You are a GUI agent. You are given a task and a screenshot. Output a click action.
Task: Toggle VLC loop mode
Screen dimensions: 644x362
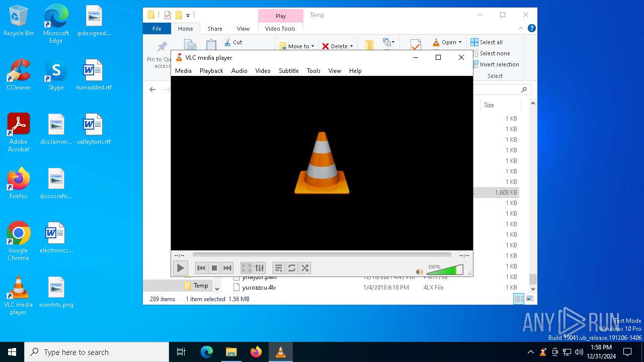291,268
